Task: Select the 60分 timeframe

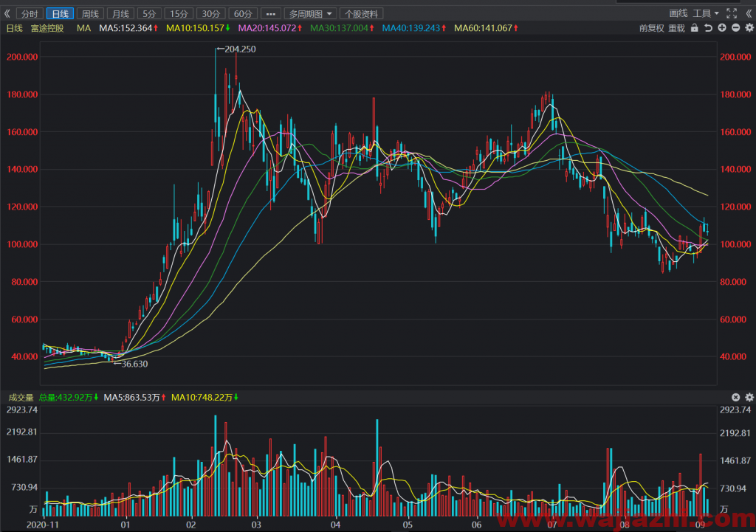Action: pos(243,13)
